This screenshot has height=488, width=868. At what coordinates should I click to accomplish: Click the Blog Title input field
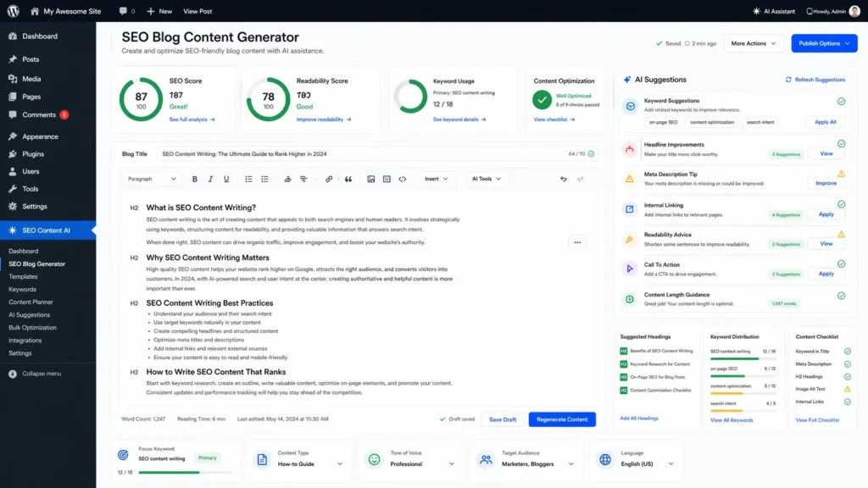pyautogui.click(x=377, y=154)
